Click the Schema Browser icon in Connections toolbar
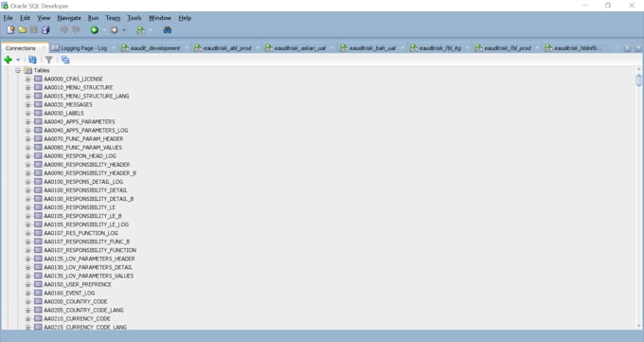 click(x=65, y=60)
